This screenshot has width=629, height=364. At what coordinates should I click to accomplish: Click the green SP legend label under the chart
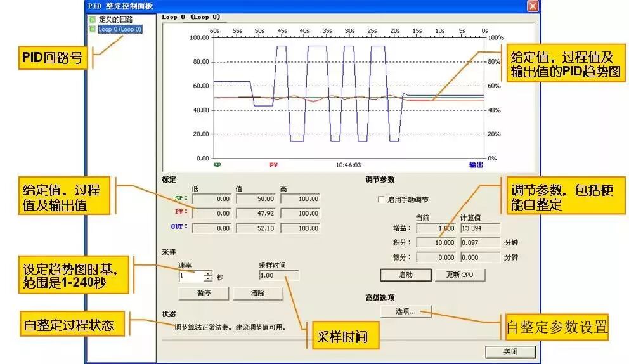[217, 165]
